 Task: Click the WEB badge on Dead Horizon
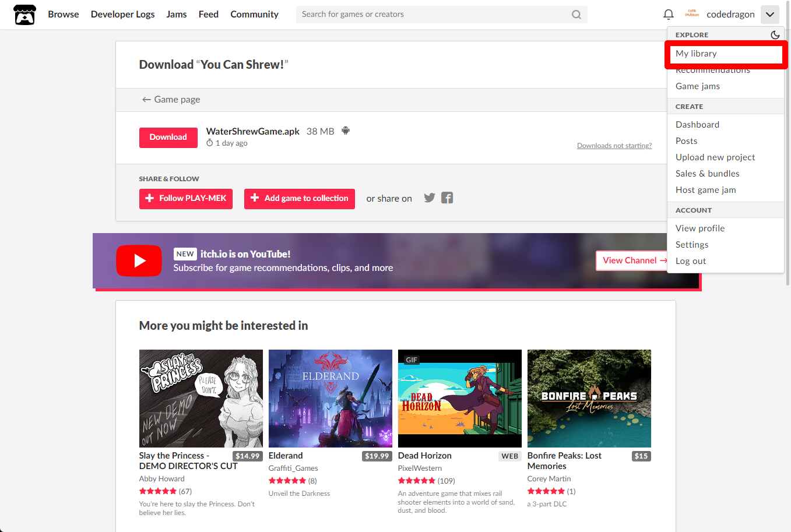click(510, 456)
